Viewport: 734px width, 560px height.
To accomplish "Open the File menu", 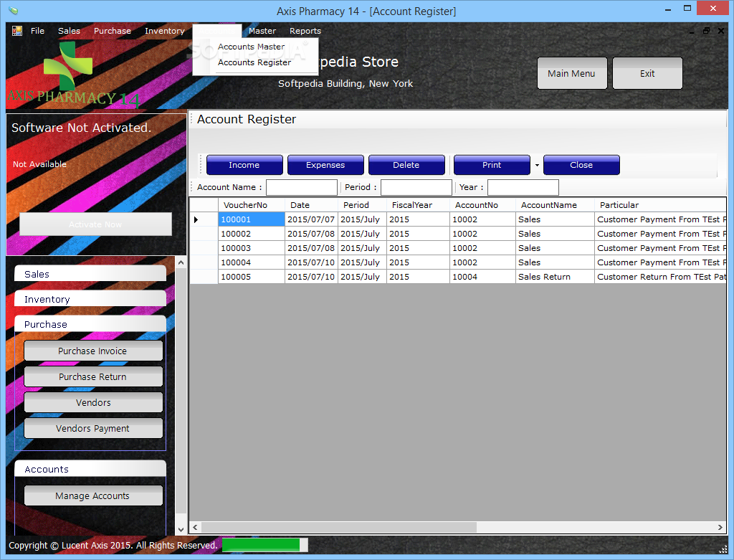I will click(37, 31).
